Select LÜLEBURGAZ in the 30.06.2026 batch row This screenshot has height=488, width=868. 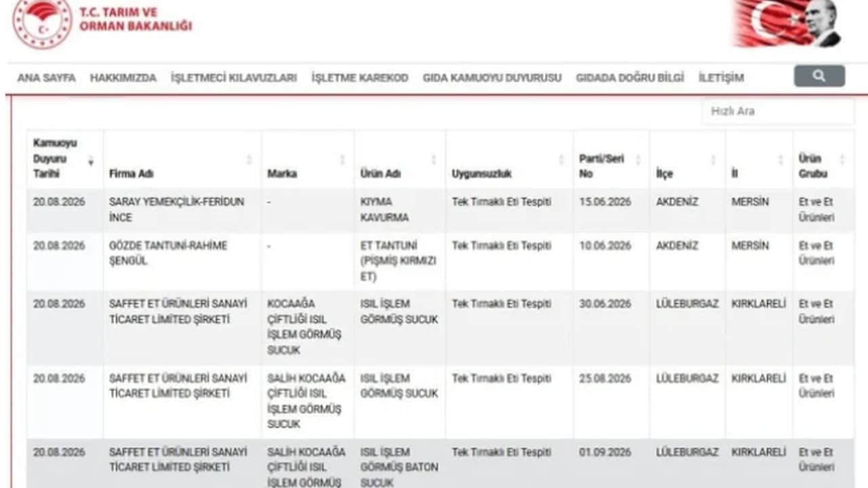687,304
